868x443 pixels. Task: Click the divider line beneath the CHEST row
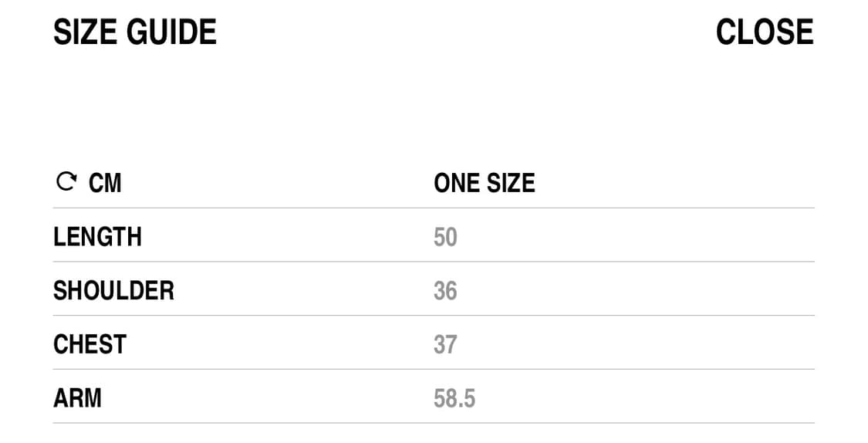click(x=434, y=369)
